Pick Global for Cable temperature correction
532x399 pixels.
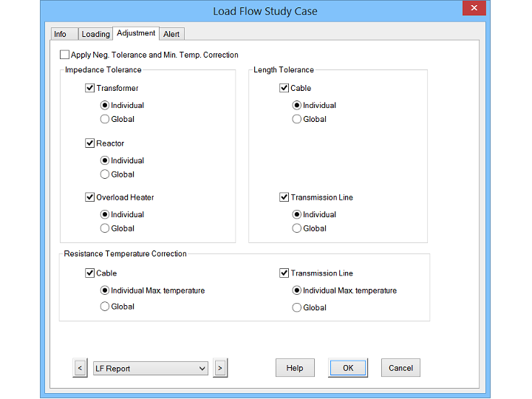tap(105, 307)
